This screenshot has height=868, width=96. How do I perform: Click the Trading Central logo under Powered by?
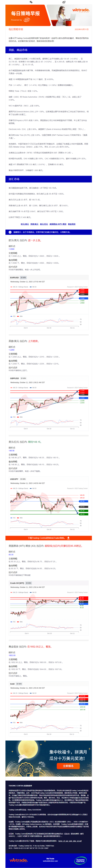click(x=27, y=20)
